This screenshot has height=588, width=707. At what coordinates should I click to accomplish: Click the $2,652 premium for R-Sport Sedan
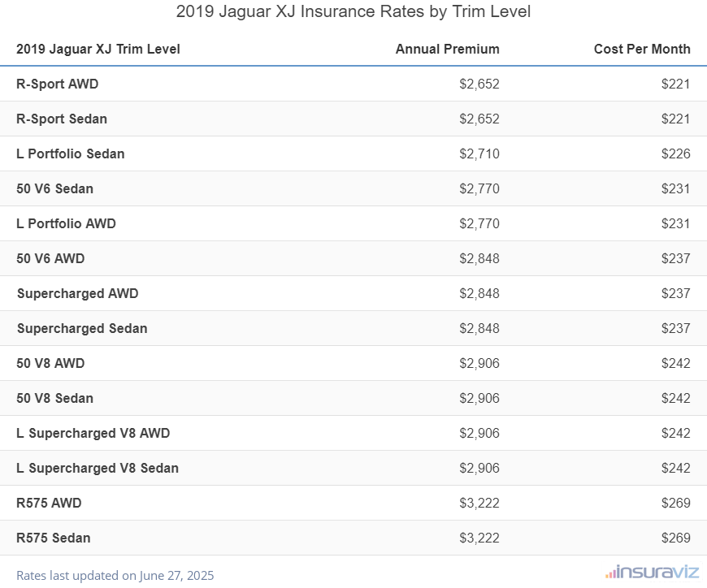479,119
